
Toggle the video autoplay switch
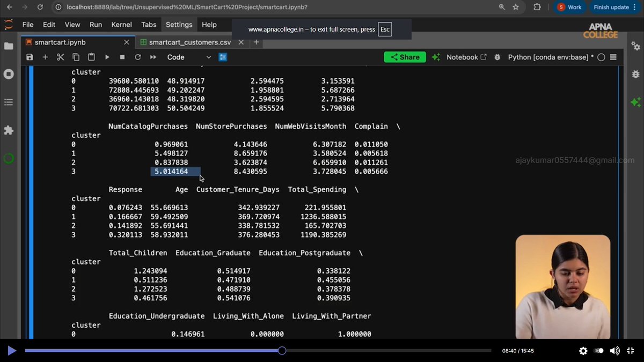[x=599, y=351]
